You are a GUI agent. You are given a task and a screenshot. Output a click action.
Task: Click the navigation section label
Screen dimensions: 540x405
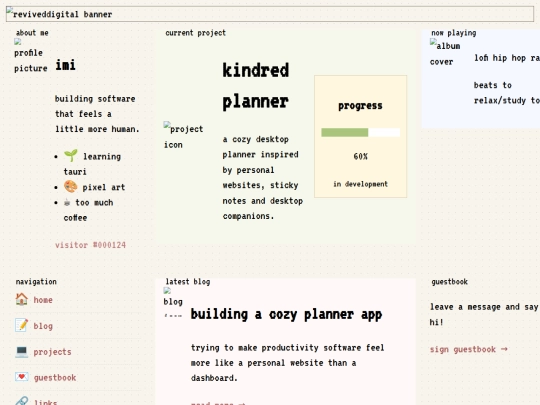coord(36,282)
